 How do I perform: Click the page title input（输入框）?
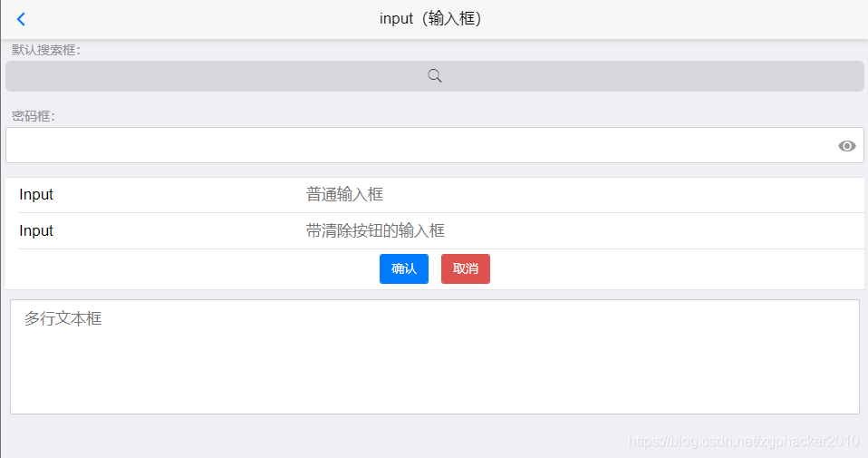pyautogui.click(x=430, y=19)
